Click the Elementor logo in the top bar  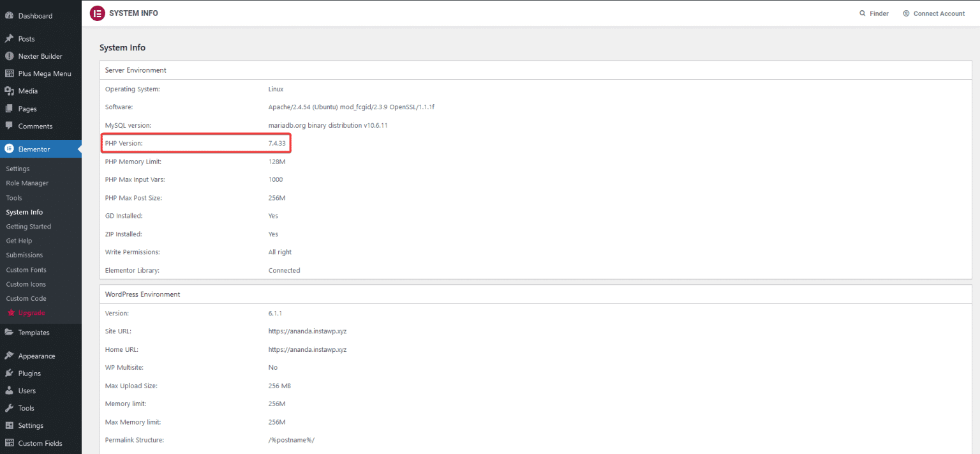[x=97, y=13]
